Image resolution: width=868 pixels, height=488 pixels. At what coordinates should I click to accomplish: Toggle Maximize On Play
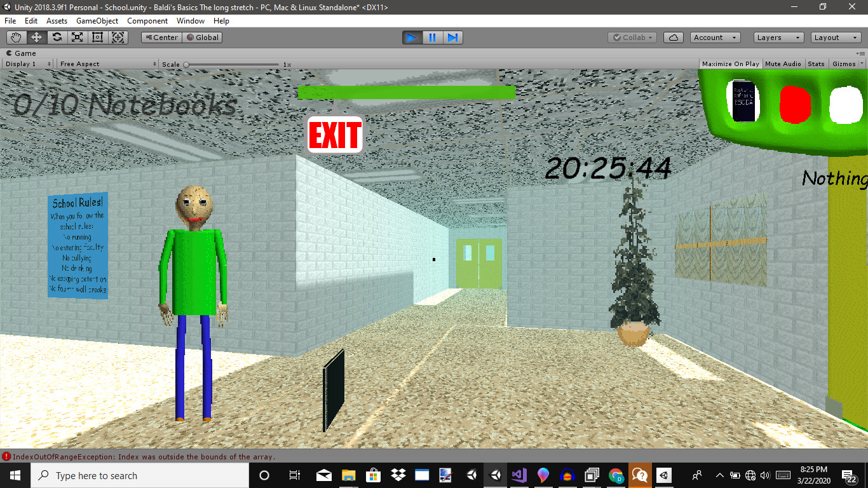731,64
